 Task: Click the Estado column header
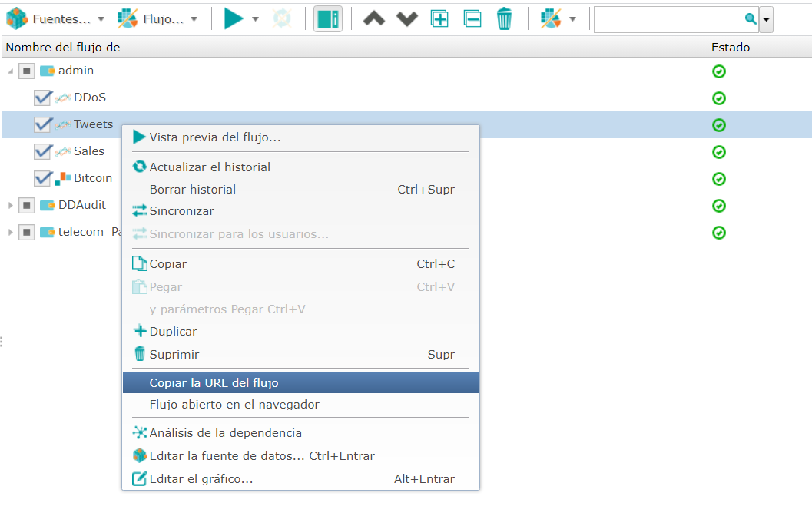click(730, 48)
